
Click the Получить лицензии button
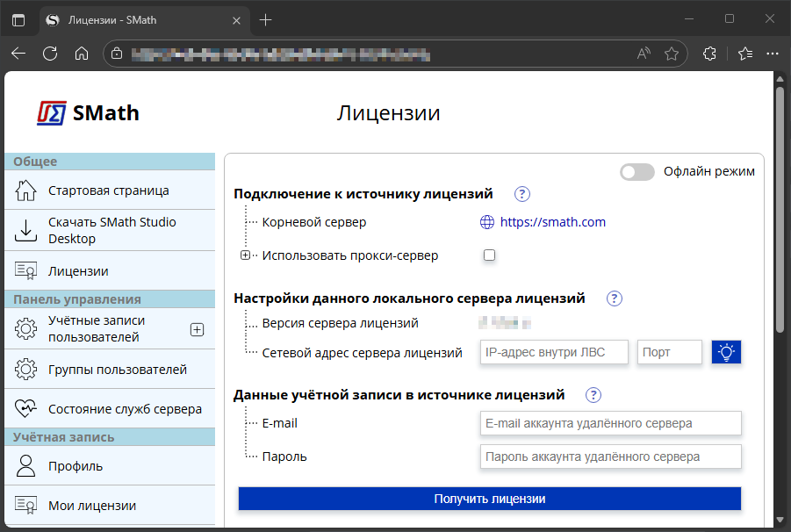490,499
